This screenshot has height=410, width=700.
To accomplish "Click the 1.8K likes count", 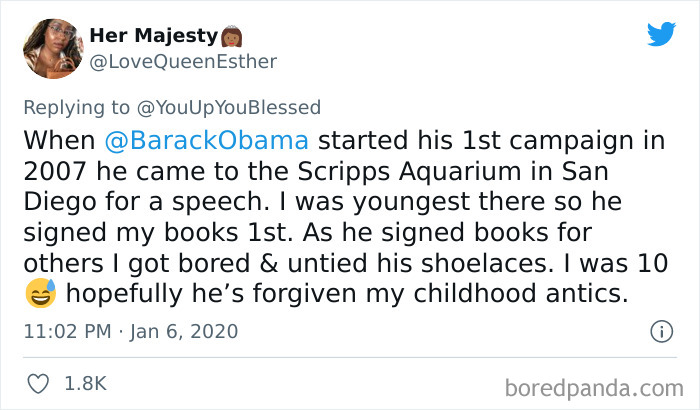I will 87,383.
